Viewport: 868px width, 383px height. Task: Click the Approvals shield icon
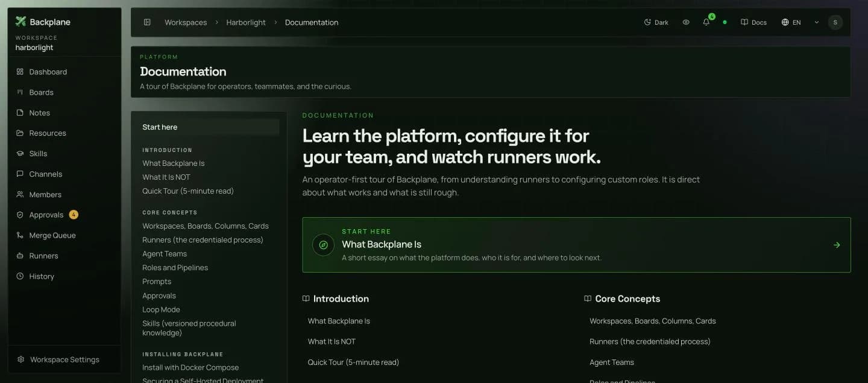20,215
